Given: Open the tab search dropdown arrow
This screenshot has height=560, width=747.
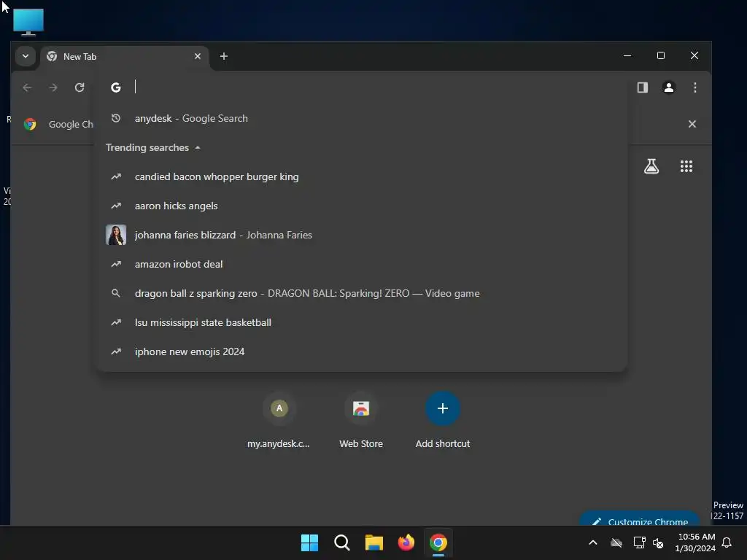Looking at the screenshot, I should [x=26, y=56].
